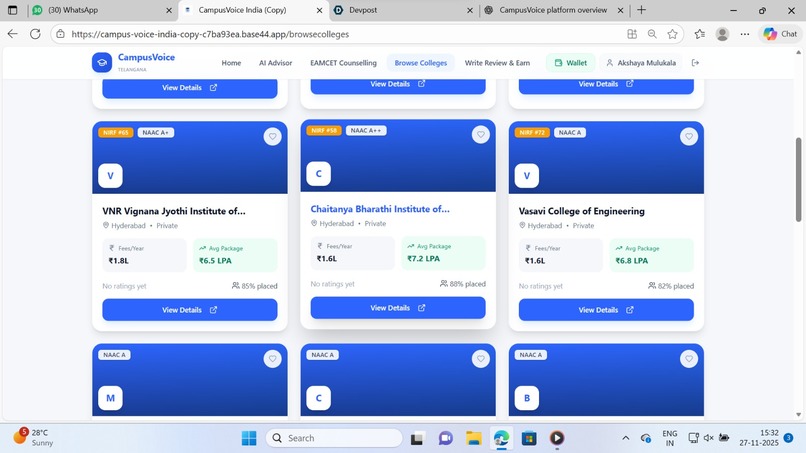806x453 pixels.
Task: Open Task View on the taskbar
Action: (417, 438)
